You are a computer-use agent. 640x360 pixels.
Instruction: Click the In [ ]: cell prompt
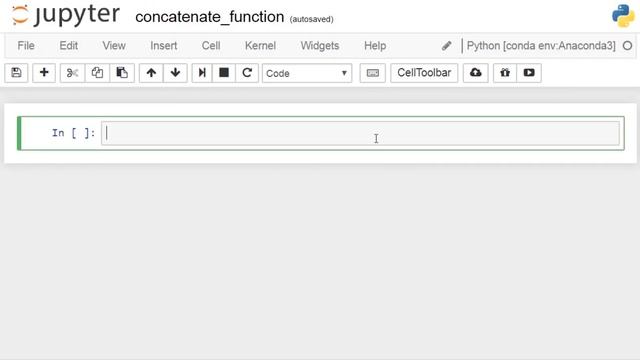pos(73,133)
